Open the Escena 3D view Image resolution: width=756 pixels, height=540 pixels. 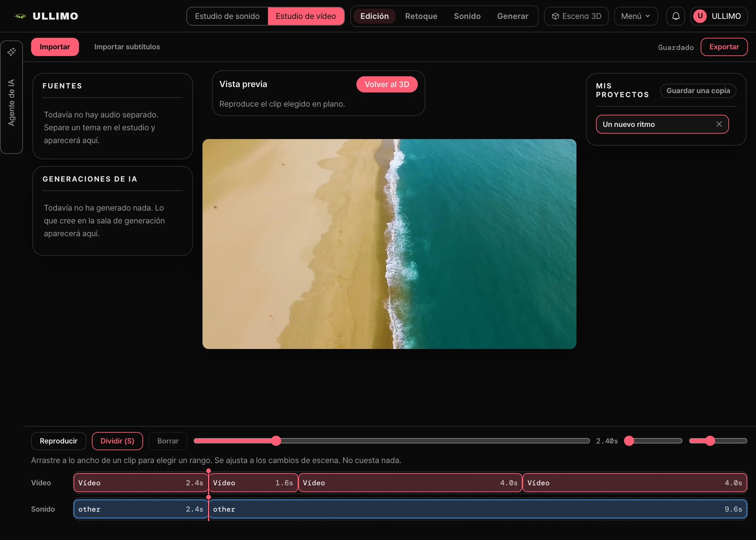tap(576, 16)
